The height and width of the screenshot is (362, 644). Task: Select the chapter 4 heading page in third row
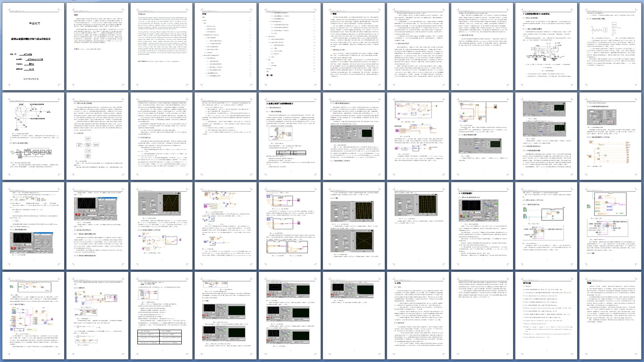click(482, 225)
